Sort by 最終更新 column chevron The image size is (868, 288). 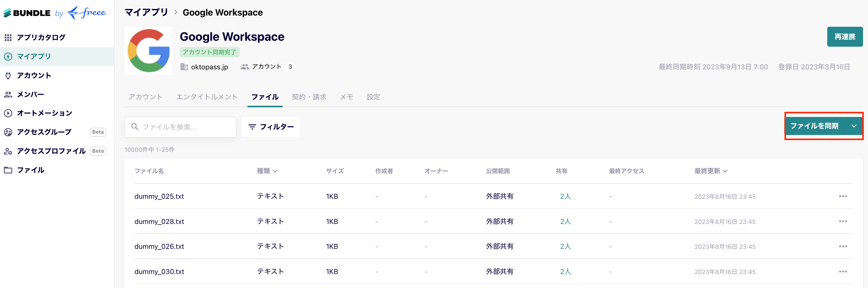coord(725,171)
